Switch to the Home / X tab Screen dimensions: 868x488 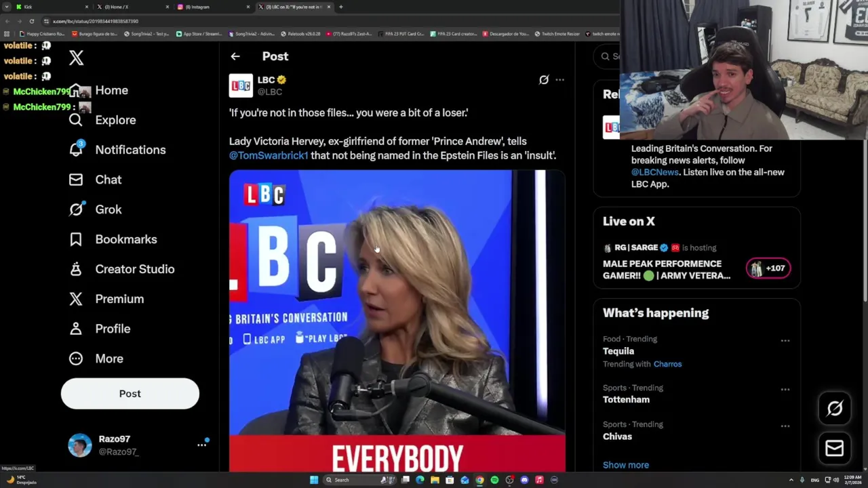point(132,7)
